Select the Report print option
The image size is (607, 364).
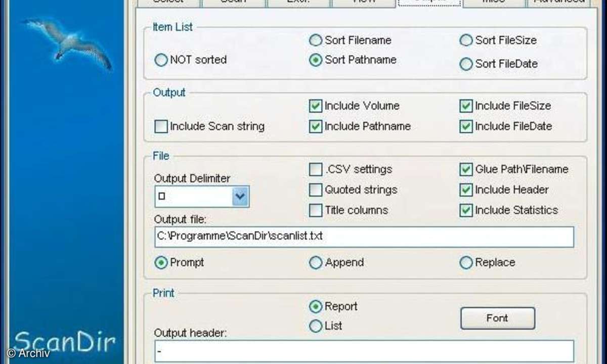(x=316, y=306)
